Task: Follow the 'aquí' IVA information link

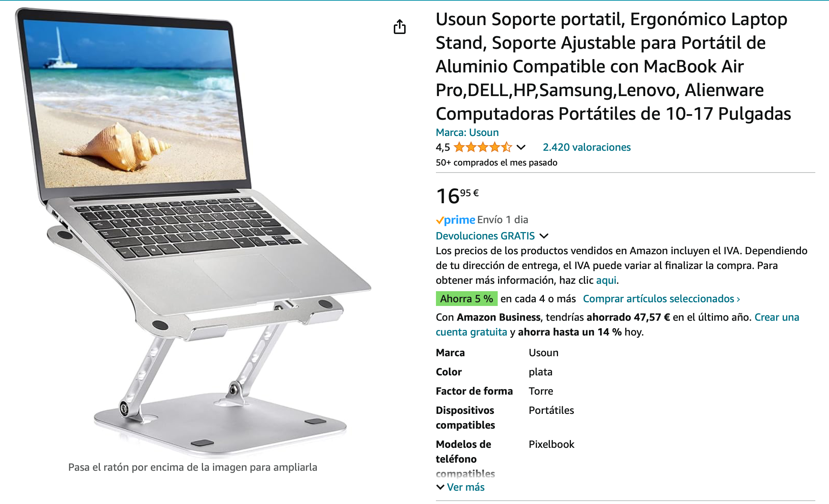Action: 606,280
